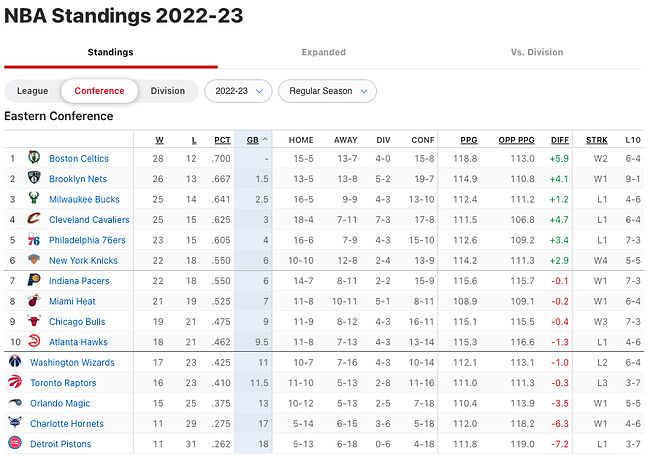Select the Conference view option

pos(99,91)
